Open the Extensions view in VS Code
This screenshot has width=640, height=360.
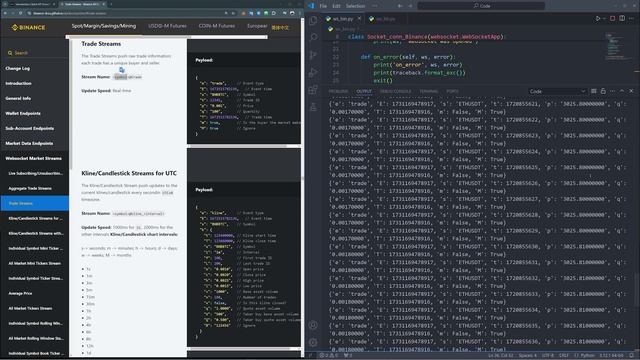[313, 89]
